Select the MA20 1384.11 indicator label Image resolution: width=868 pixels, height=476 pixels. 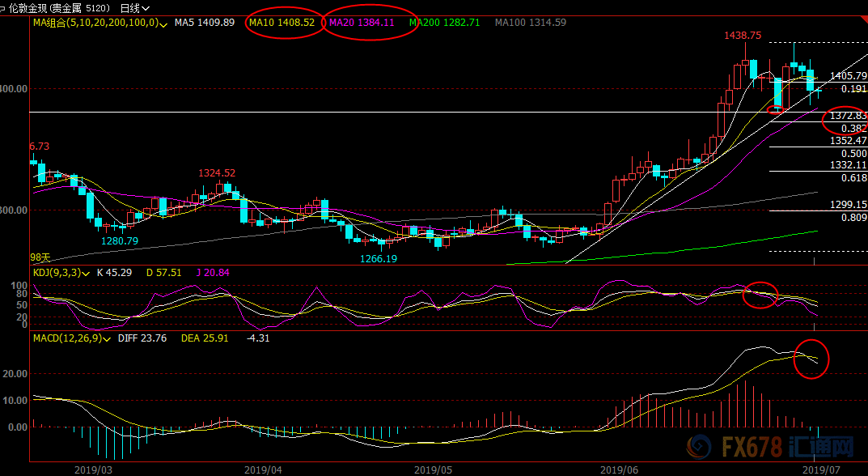pyautogui.click(x=362, y=23)
